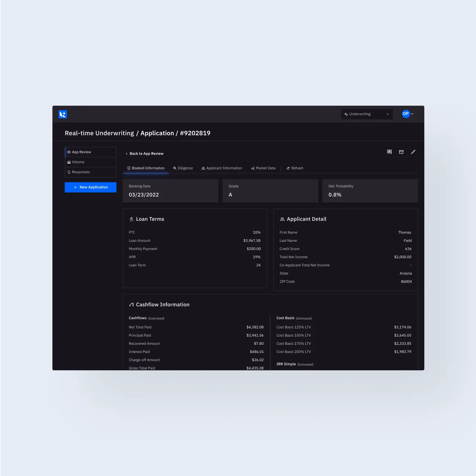Click the Loan Terms gavel icon
This screenshot has height=476, width=476.
[131, 219]
